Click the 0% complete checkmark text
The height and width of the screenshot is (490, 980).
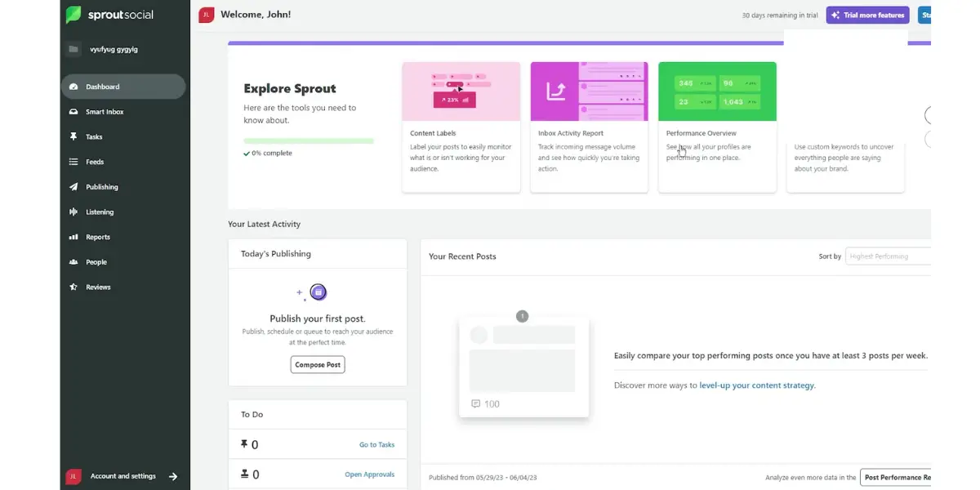[268, 153]
